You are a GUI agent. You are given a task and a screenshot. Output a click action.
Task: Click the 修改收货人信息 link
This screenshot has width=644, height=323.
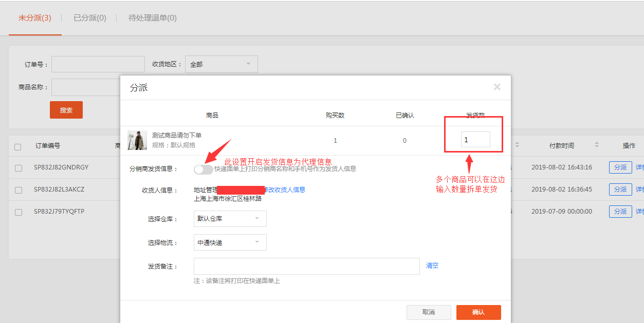pyautogui.click(x=285, y=189)
